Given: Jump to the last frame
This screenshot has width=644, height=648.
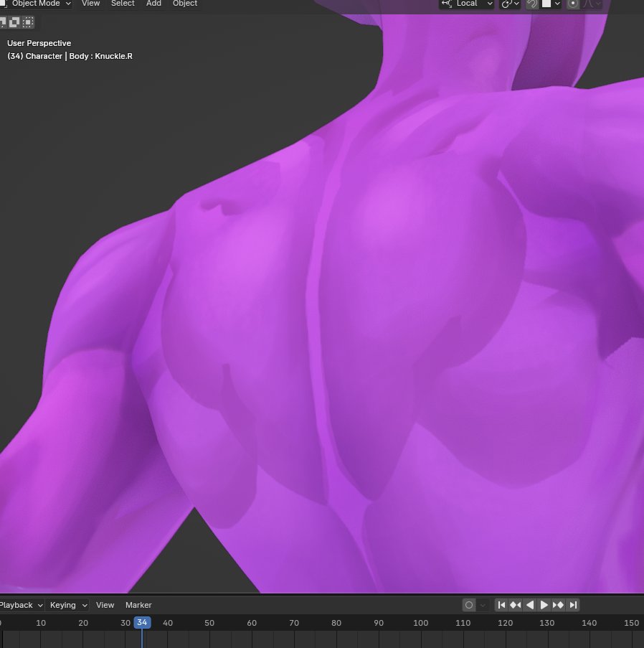Looking at the screenshot, I should [573, 605].
